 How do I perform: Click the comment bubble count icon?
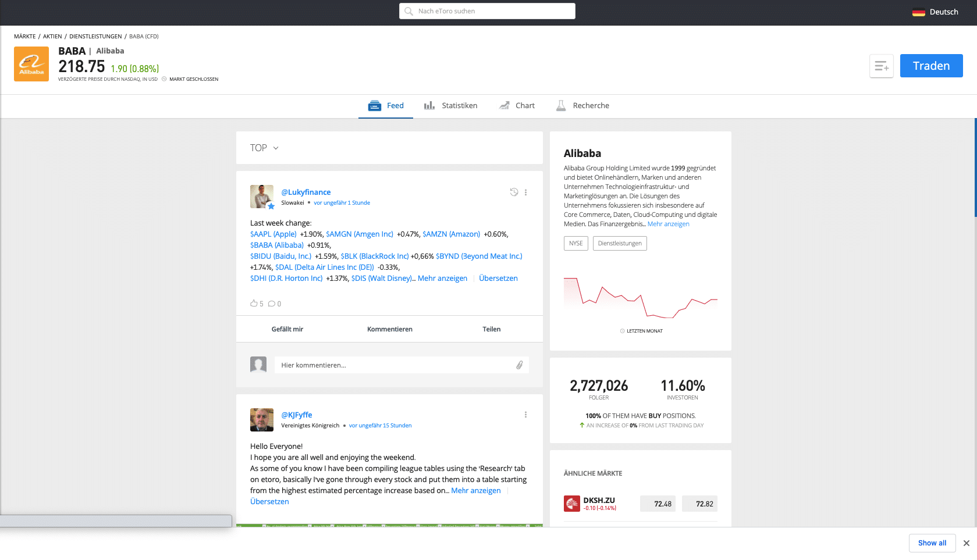271,304
